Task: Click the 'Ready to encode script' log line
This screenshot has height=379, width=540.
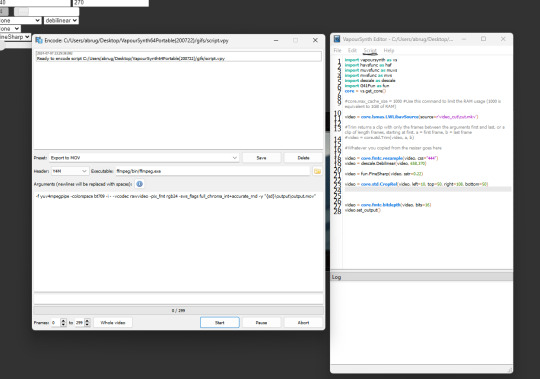Action: pyautogui.click(x=131, y=59)
